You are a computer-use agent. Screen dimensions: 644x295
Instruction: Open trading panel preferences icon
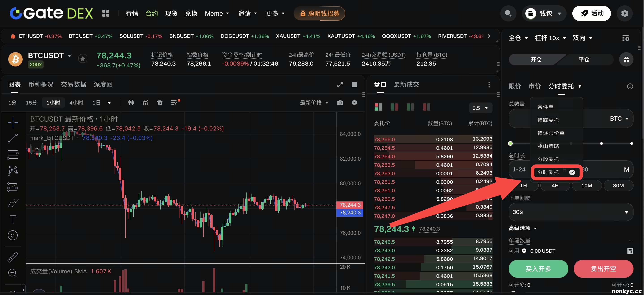pyautogui.click(x=626, y=38)
